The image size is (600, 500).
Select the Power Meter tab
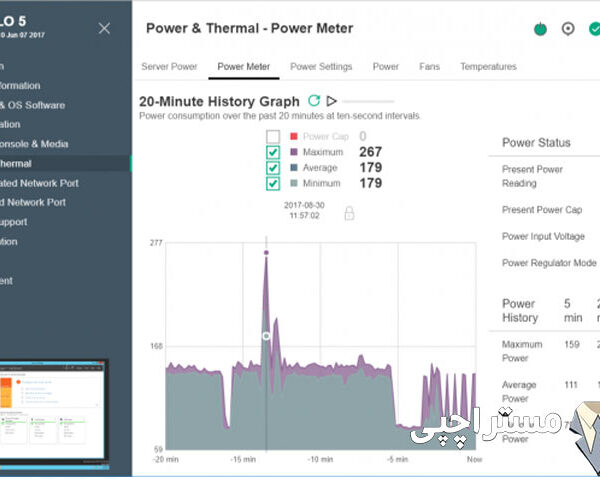(x=244, y=67)
